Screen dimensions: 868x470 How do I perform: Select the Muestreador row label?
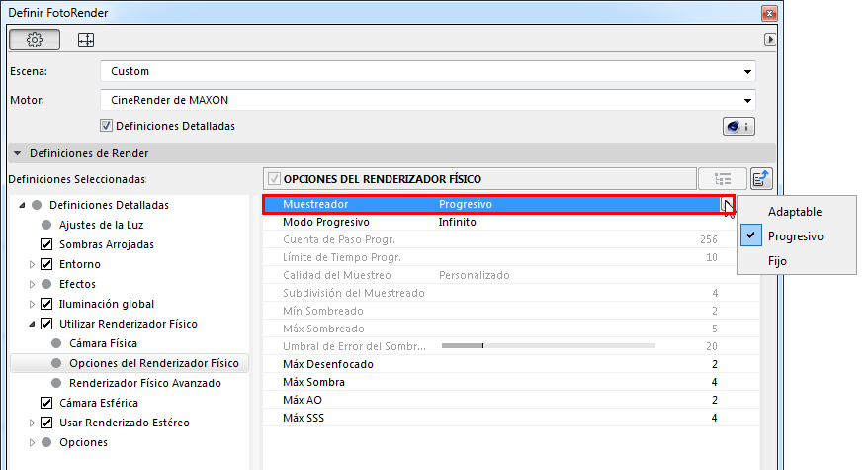[315, 204]
